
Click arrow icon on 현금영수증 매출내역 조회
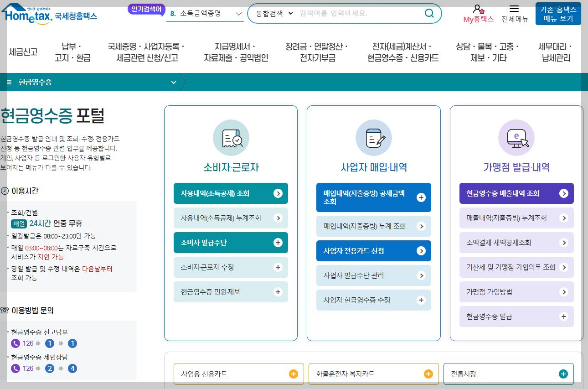[564, 193]
